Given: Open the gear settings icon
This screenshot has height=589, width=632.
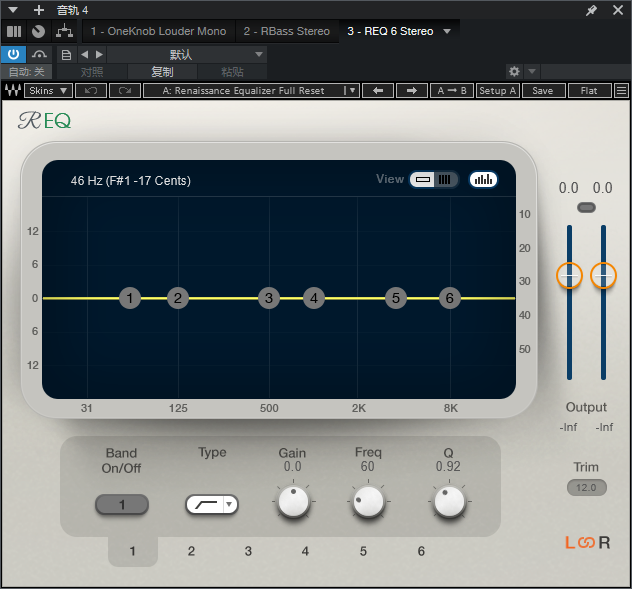Looking at the screenshot, I should point(514,72).
